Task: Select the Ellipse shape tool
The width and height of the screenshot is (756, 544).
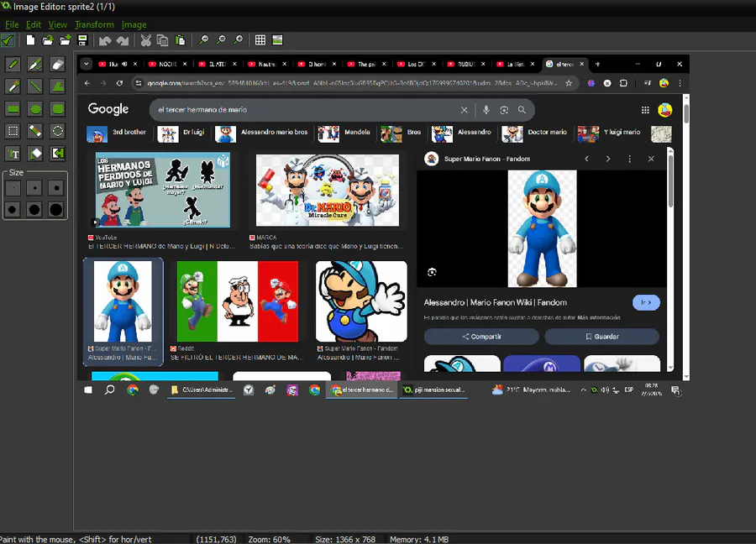Action: click(35, 109)
